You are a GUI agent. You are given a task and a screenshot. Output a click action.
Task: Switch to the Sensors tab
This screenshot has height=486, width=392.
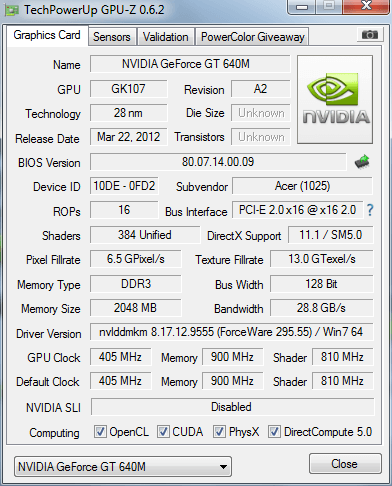pos(112,37)
